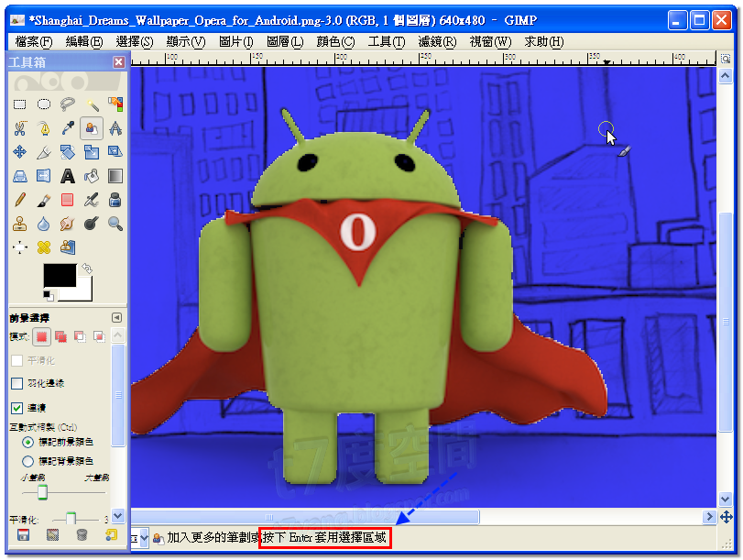Select the Eraser tool
Viewport: 743px width, 560px height.
pos(68,200)
